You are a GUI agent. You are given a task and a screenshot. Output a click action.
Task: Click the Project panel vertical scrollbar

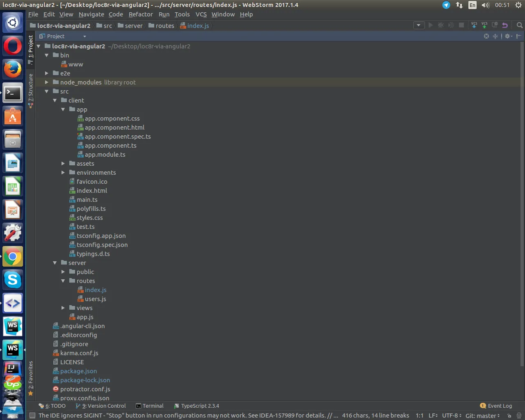[522, 203]
